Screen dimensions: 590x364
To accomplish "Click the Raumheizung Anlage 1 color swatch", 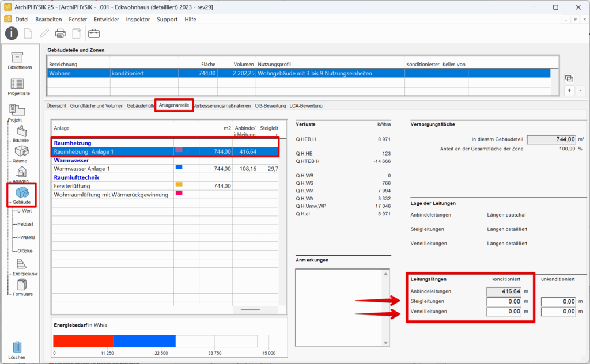I will pyautogui.click(x=179, y=150).
